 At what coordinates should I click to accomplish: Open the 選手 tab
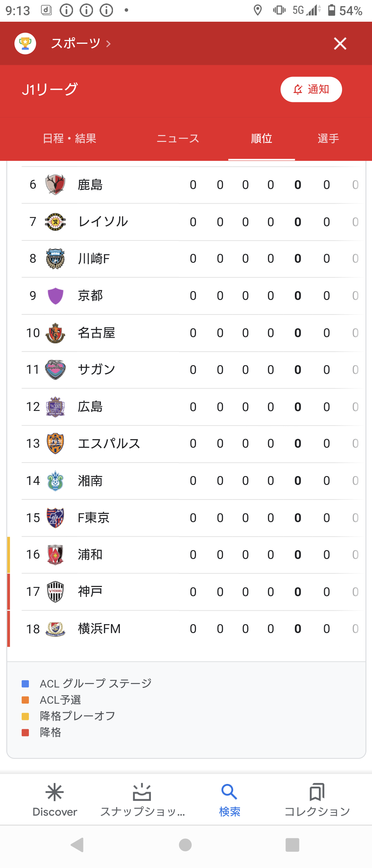point(328,138)
